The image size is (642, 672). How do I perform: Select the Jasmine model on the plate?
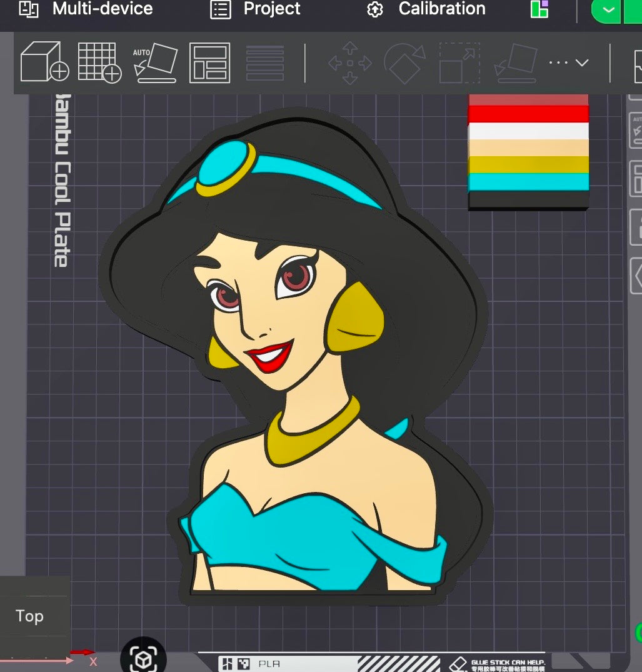point(296,356)
